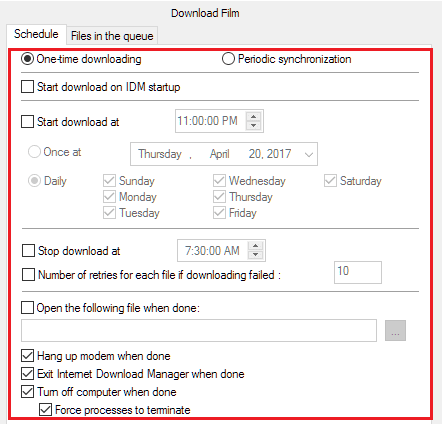Screen dimensions: 442x424
Task: Expand the date picker dropdown arrow
Action: click(309, 154)
